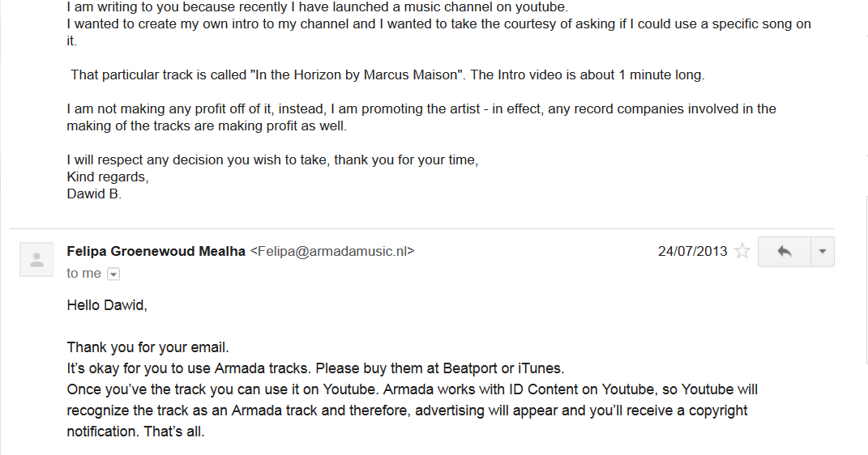Click the "Kind regards," closing line
Screen dimensions: 868x455
click(108, 177)
